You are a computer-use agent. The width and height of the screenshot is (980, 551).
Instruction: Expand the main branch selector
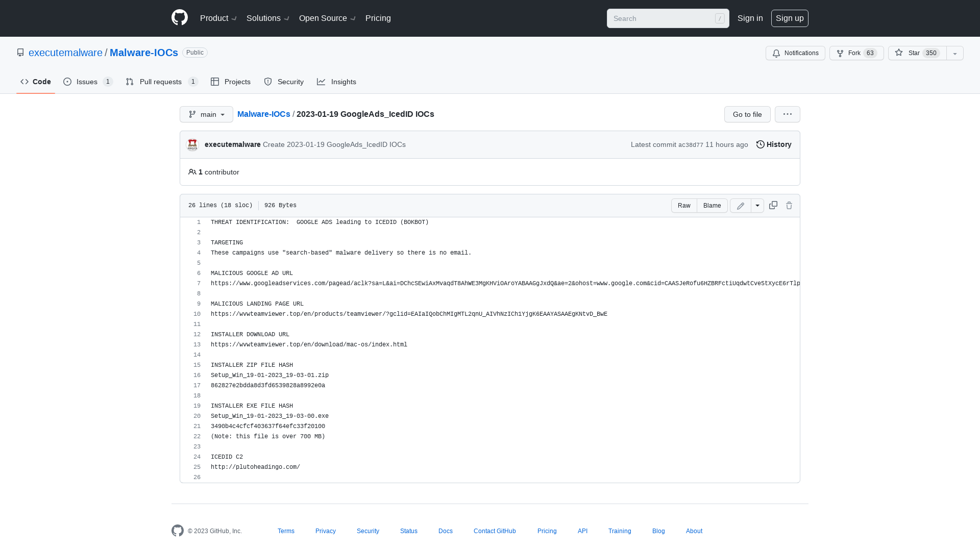point(206,114)
